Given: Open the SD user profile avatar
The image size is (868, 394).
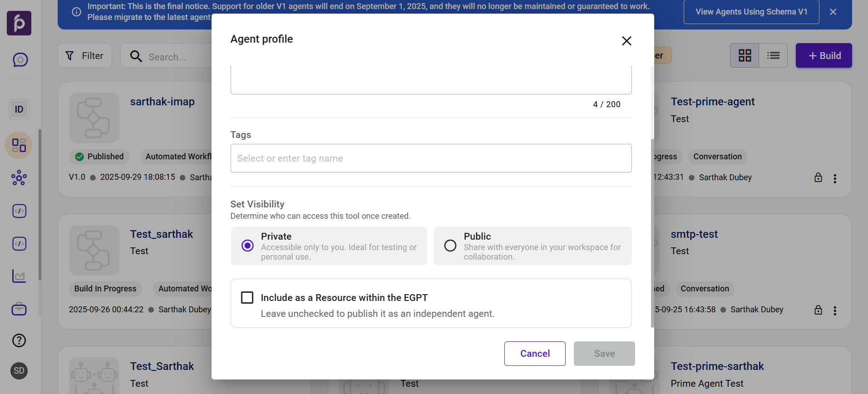Looking at the screenshot, I should [19, 371].
